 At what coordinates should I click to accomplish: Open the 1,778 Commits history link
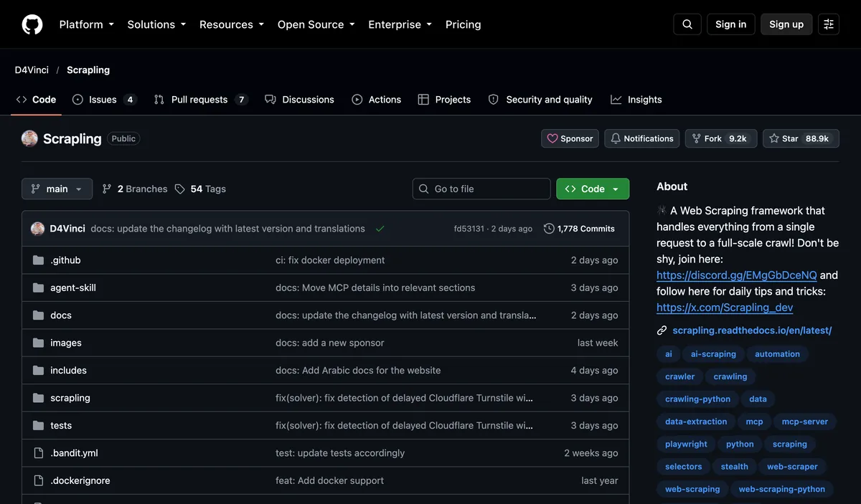click(x=579, y=229)
